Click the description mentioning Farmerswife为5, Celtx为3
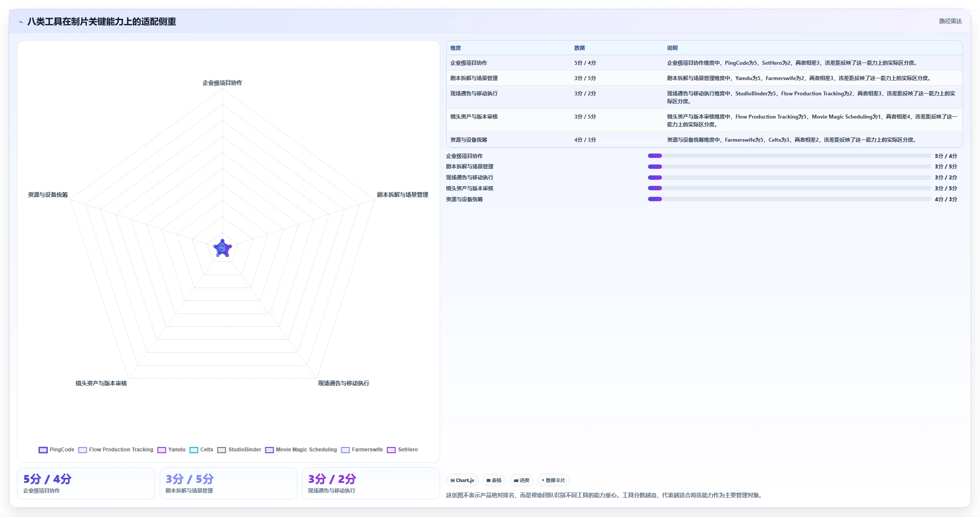 tap(791, 140)
